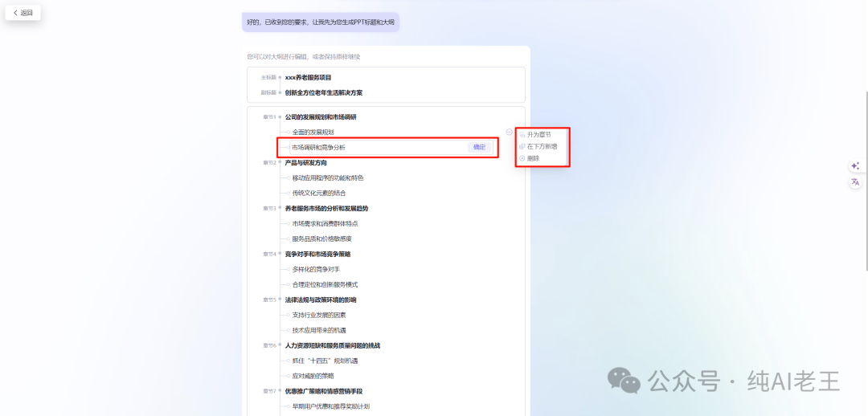Select item 技术应用带来的机遇
Image resolution: width=868 pixels, height=416 pixels.
coord(319,330)
